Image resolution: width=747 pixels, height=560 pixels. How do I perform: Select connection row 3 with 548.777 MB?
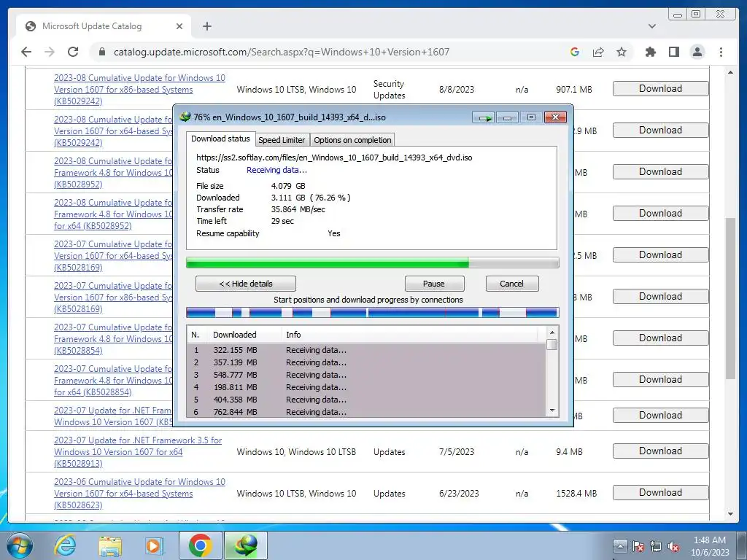[366, 375]
